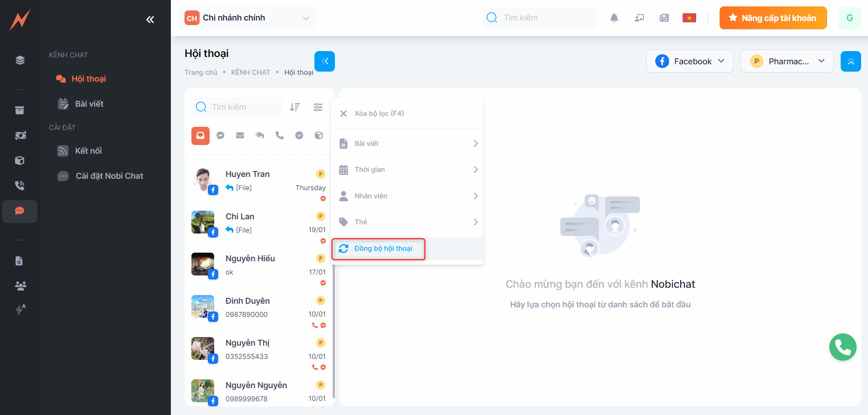This screenshot has width=868, height=415.
Task: Go to Trang chủ breadcrumb link
Action: coord(200,73)
